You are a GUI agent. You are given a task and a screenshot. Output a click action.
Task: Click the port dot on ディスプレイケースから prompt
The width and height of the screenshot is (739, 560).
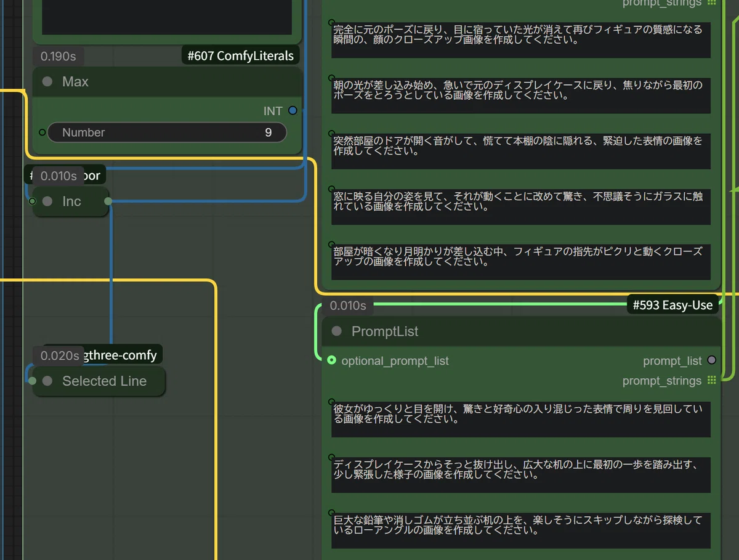332,458
